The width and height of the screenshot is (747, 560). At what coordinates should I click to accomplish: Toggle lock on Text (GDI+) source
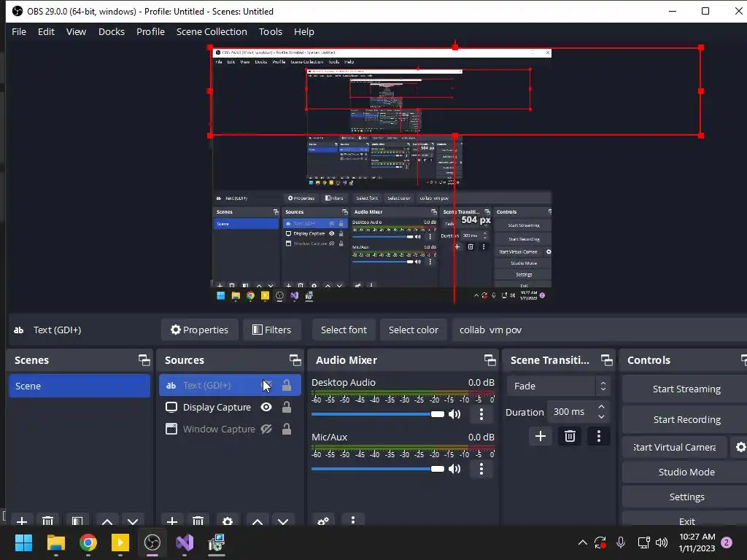pyautogui.click(x=286, y=385)
